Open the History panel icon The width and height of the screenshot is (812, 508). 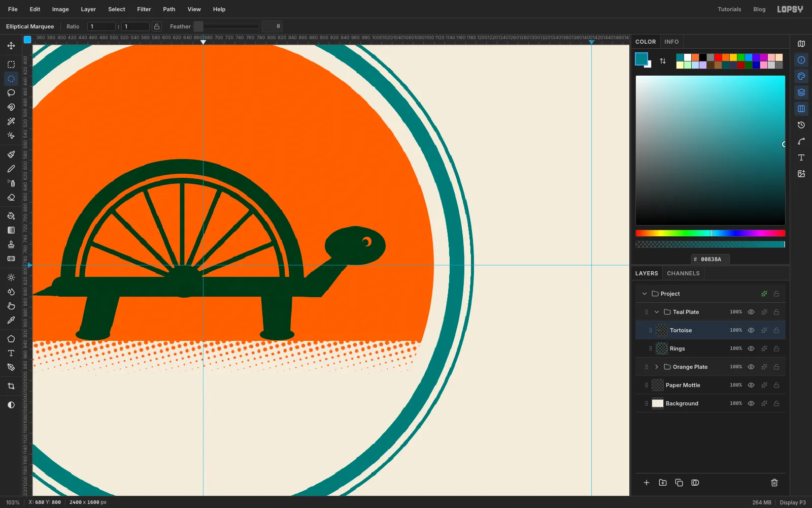point(801,125)
